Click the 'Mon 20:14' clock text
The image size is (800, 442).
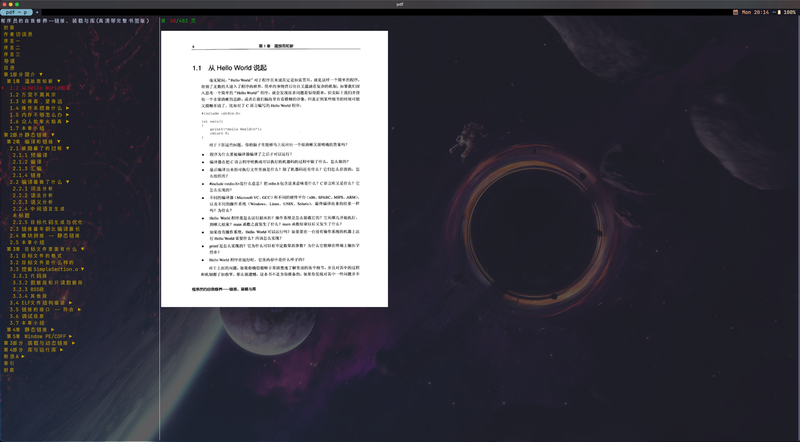click(x=755, y=12)
